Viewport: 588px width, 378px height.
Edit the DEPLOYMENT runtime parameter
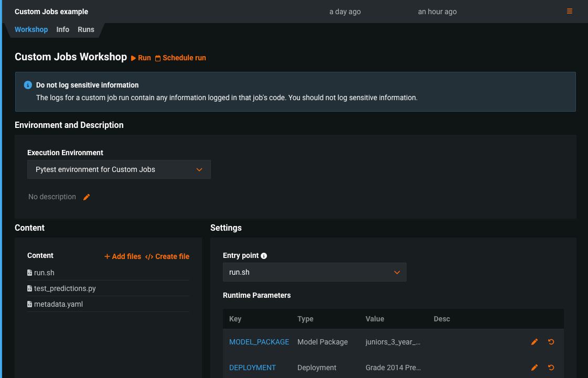point(534,368)
